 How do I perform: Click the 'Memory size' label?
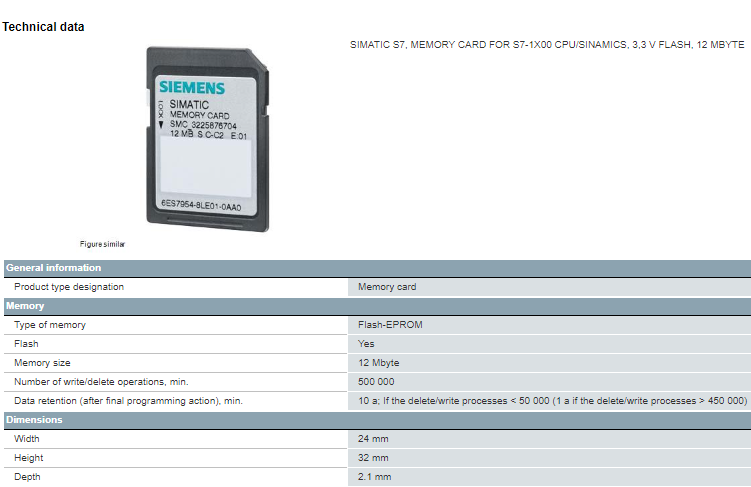pyautogui.click(x=42, y=363)
